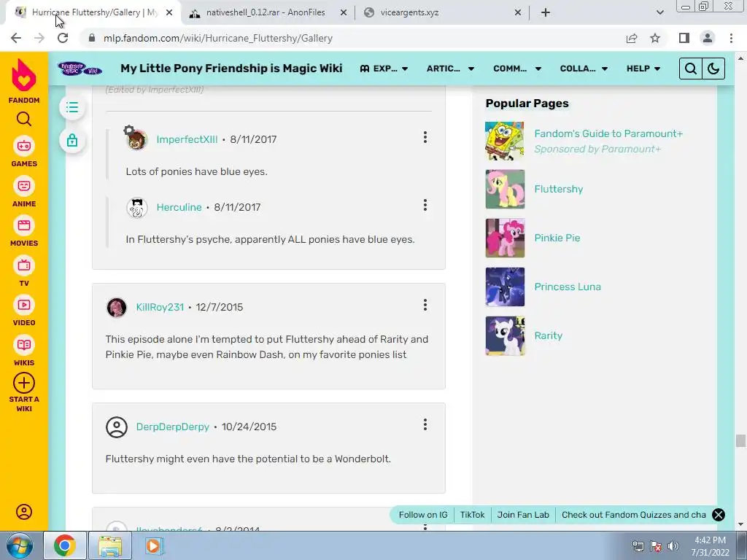Open the Chrome side panel icon
The width and height of the screenshot is (747, 560).
684,38
